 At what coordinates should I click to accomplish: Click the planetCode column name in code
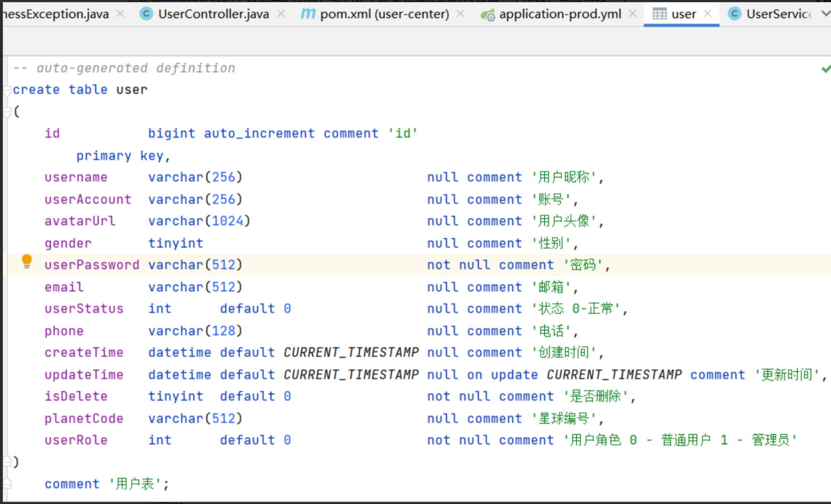[x=84, y=419]
